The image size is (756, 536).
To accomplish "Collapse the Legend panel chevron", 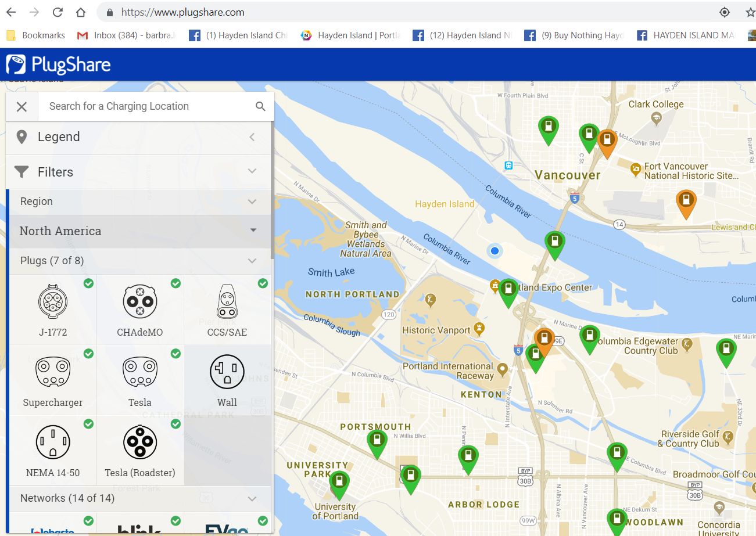I will (x=252, y=137).
